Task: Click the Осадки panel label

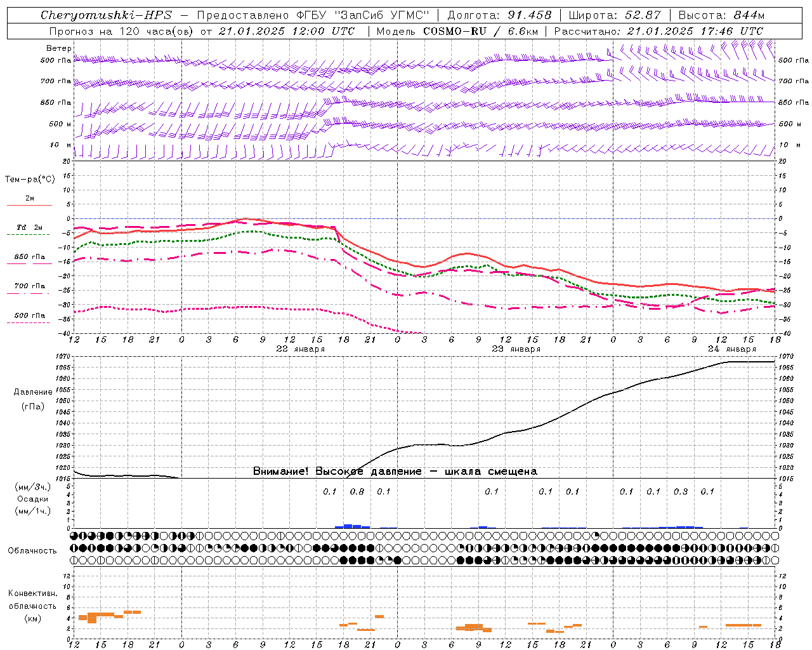Action: 33,499
